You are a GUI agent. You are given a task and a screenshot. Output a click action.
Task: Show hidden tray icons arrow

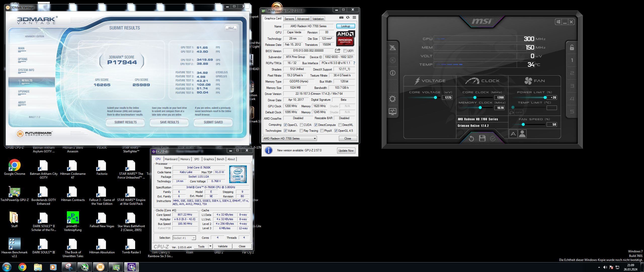(x=599, y=267)
